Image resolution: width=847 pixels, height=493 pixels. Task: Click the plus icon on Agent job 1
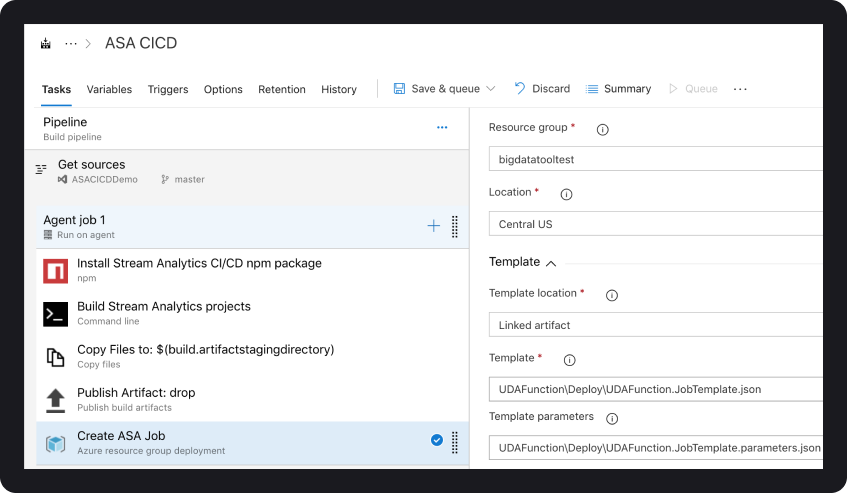pyautogui.click(x=433, y=226)
